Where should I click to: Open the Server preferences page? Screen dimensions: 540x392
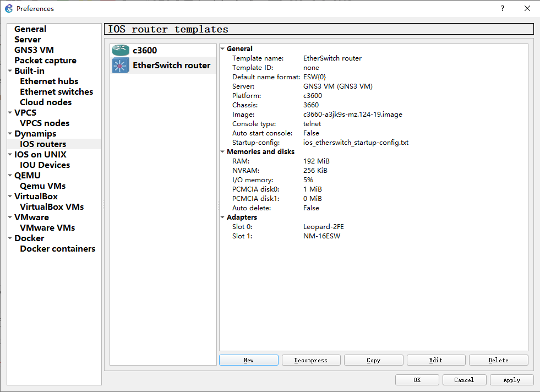click(28, 40)
